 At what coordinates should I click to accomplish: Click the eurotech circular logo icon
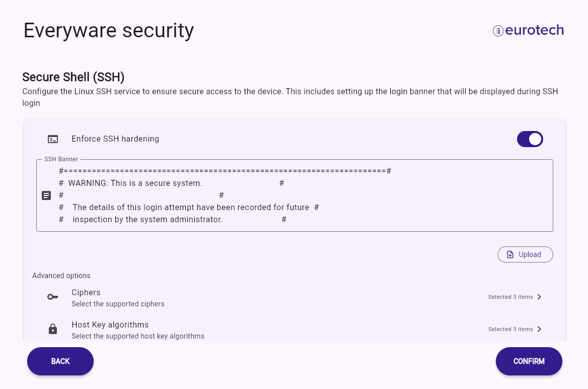pyautogui.click(x=497, y=31)
